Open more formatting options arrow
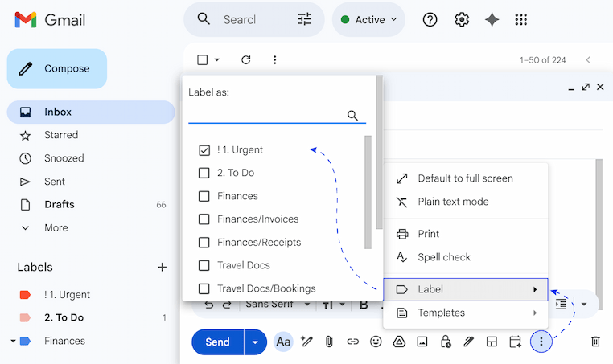 point(584,304)
